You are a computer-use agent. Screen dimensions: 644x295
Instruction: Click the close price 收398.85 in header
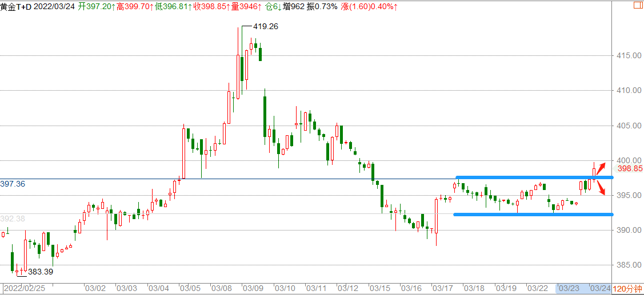212,6
